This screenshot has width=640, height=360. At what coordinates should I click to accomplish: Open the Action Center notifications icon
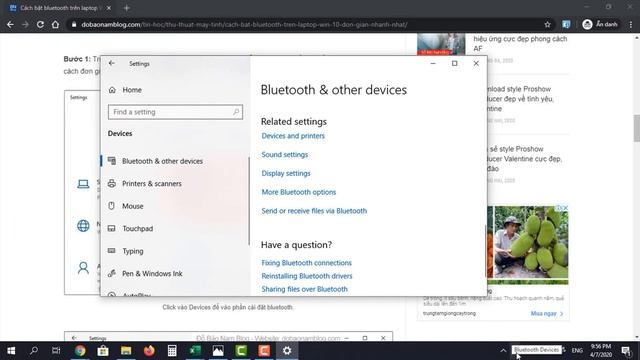[x=626, y=351]
